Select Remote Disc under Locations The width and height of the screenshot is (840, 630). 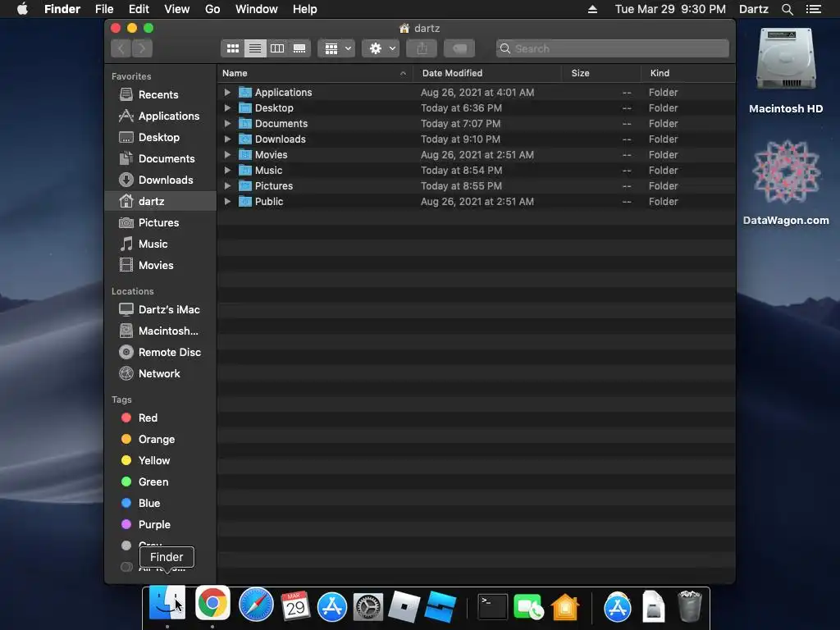click(160, 353)
